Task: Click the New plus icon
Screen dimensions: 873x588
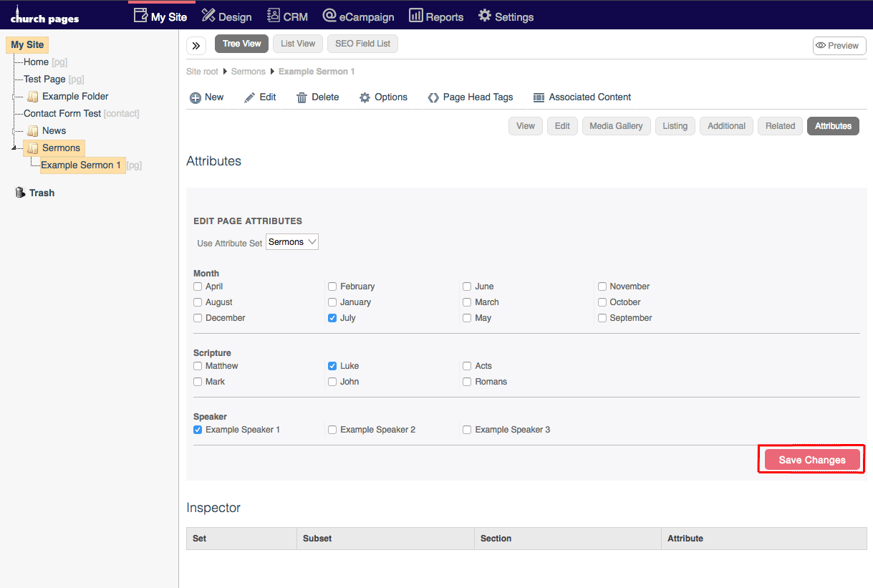Action: [x=196, y=97]
